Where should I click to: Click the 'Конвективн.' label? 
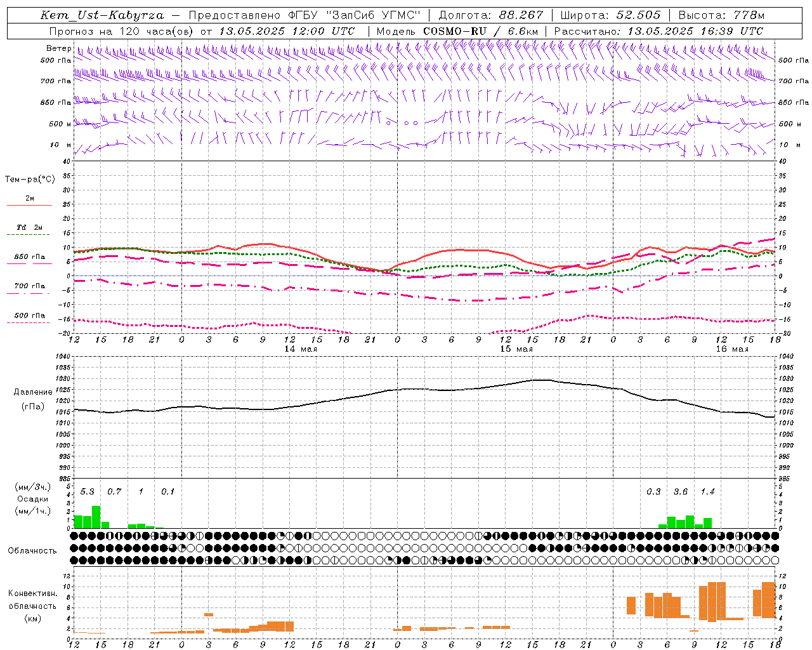[33, 594]
